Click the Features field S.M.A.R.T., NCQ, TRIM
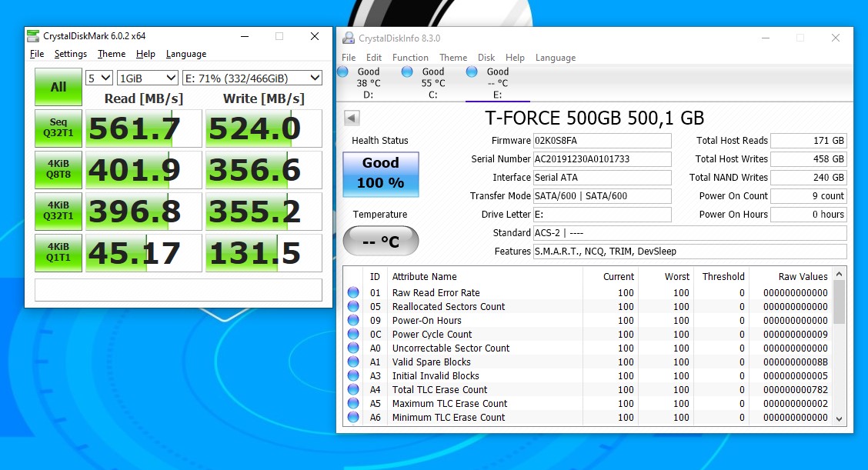868x470 pixels. coord(689,252)
